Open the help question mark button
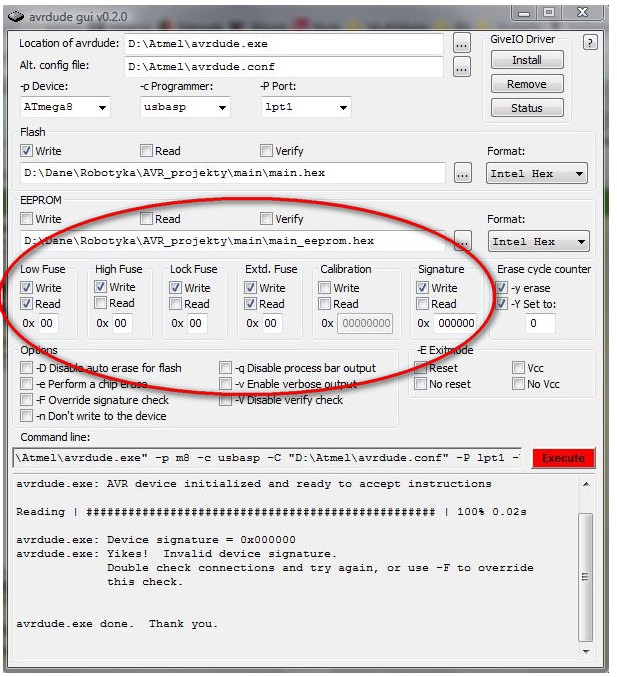This screenshot has width=617, height=677. coord(590,43)
